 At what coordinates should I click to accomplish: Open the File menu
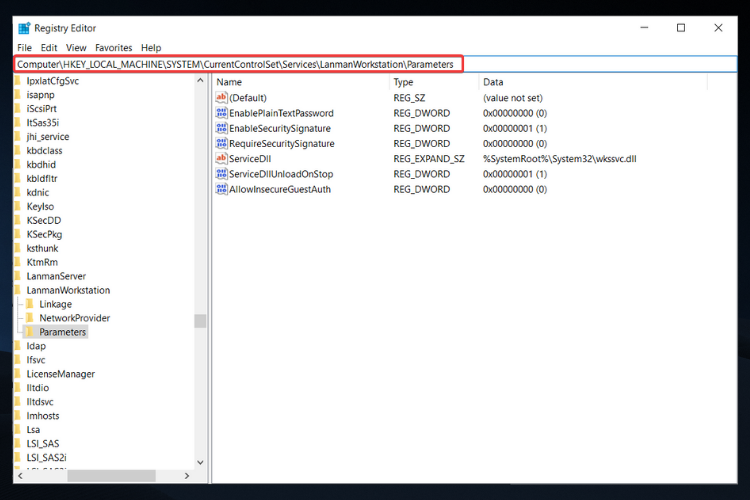[24, 48]
